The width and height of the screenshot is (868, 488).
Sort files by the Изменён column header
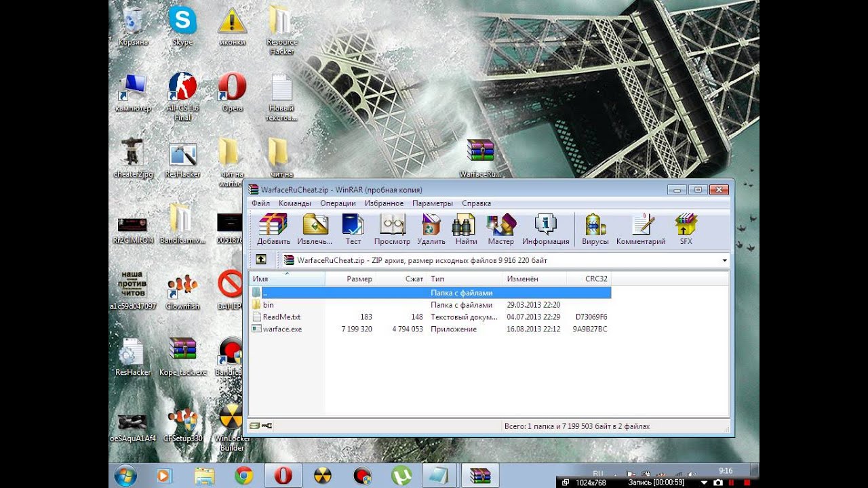534,279
